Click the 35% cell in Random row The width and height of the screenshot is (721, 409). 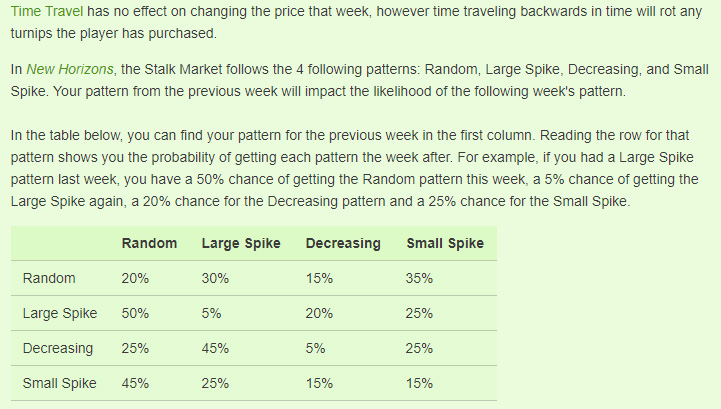(419, 278)
